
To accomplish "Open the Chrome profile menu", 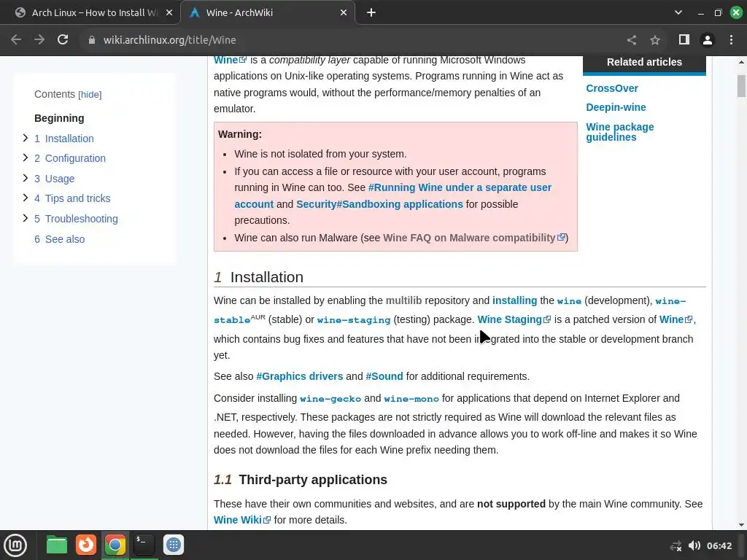I will click(708, 41).
